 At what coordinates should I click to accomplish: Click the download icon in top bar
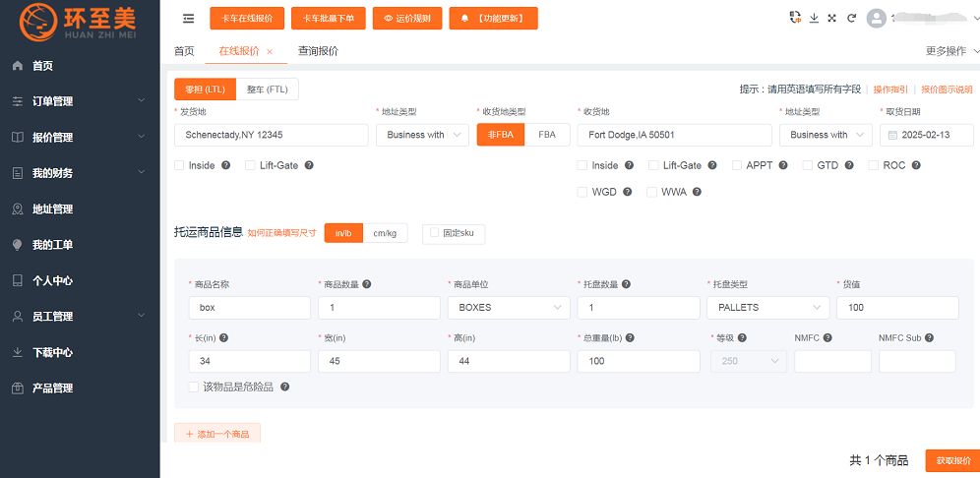coord(814,18)
